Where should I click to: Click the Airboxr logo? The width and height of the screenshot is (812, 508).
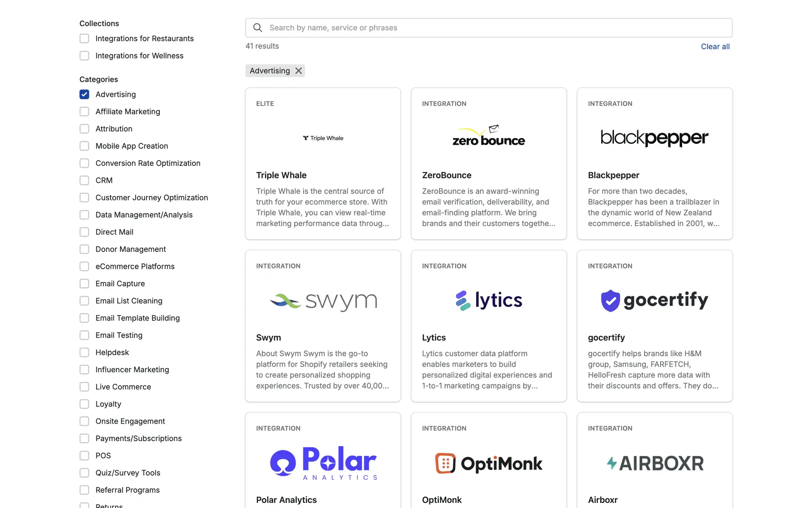(654, 463)
